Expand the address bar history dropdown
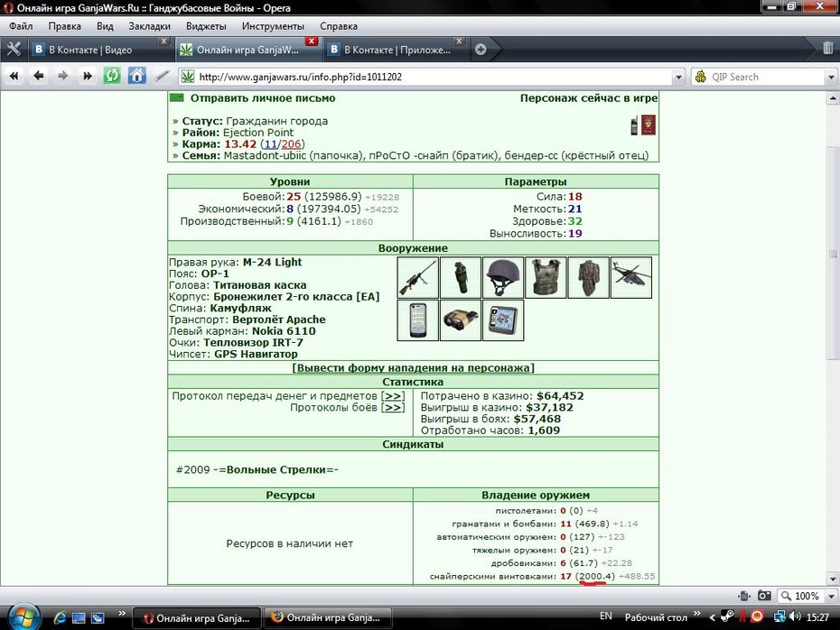 [678, 77]
